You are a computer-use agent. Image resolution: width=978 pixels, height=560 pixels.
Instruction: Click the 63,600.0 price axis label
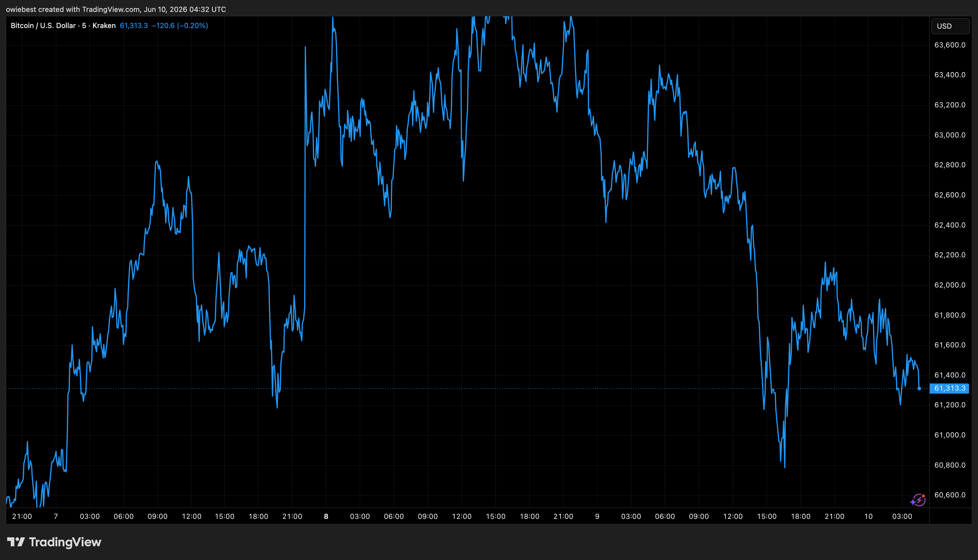pos(950,45)
